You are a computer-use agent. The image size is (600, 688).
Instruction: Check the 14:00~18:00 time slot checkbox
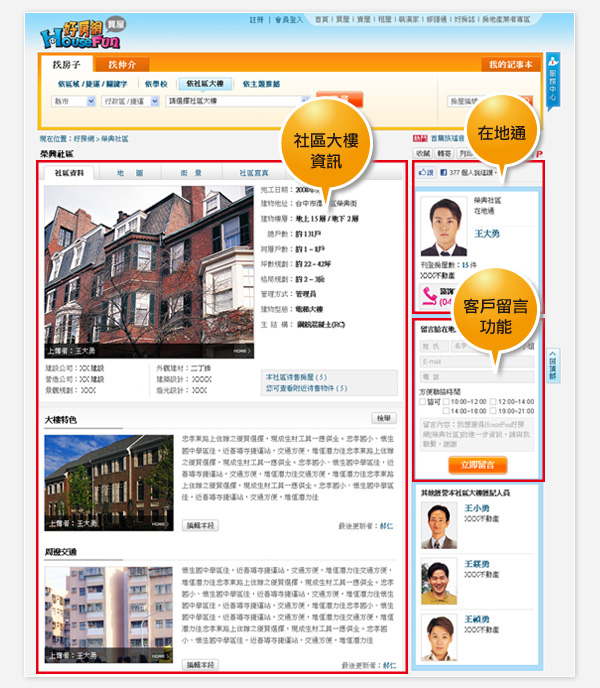click(x=446, y=411)
